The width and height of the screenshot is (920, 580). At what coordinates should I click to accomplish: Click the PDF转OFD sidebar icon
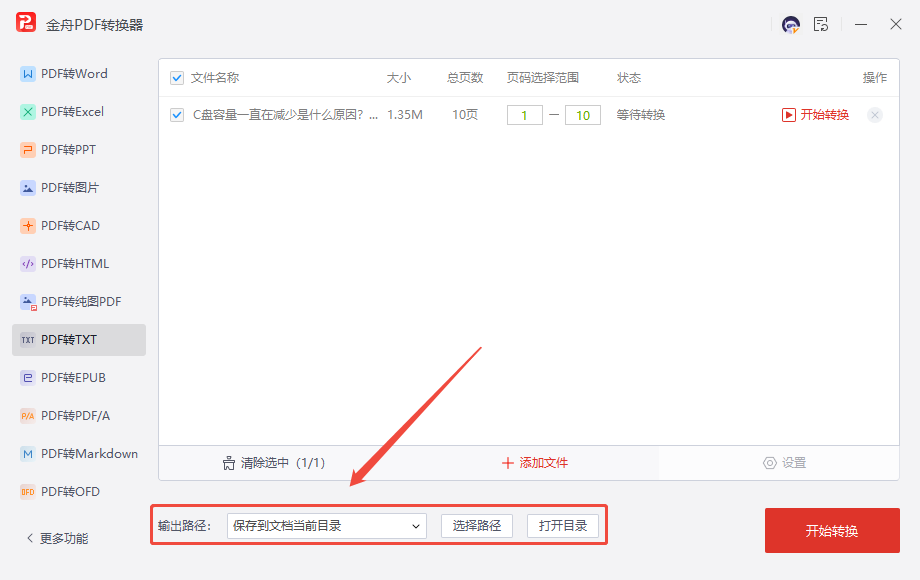pos(28,492)
